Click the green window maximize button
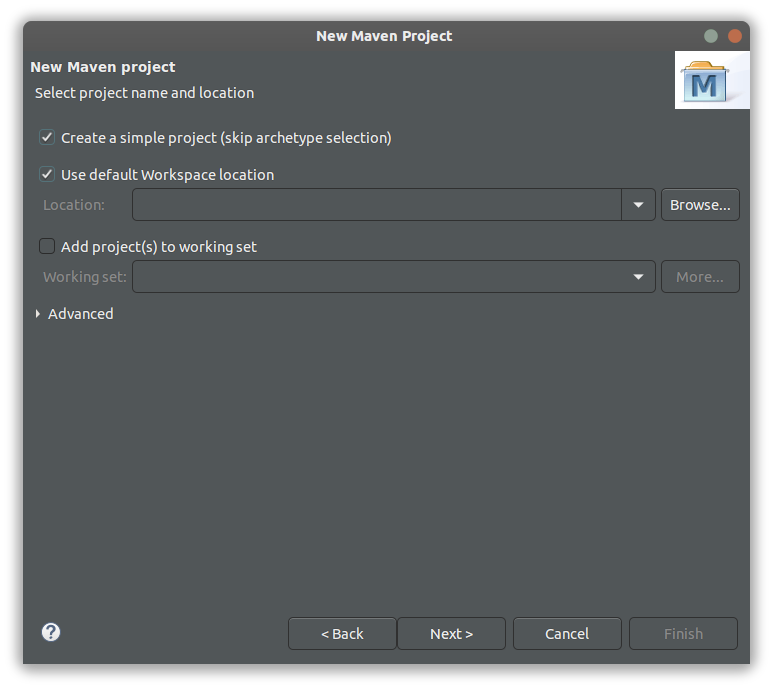 pyautogui.click(x=710, y=36)
